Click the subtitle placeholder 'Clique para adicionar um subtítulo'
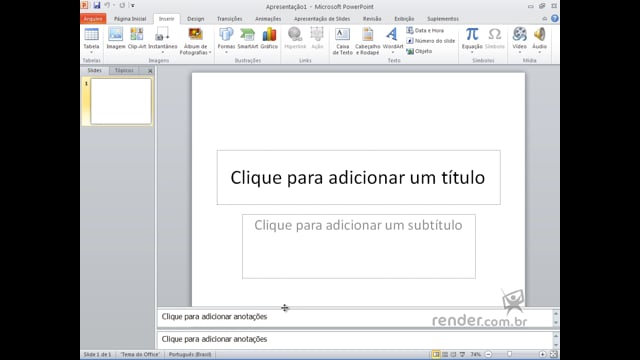640x360 pixels. [x=358, y=247]
